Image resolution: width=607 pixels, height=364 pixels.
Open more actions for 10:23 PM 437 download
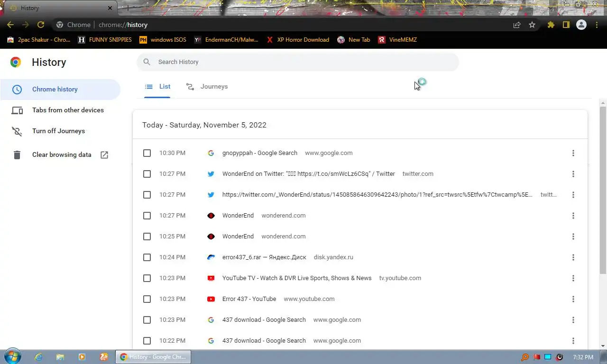click(x=573, y=320)
